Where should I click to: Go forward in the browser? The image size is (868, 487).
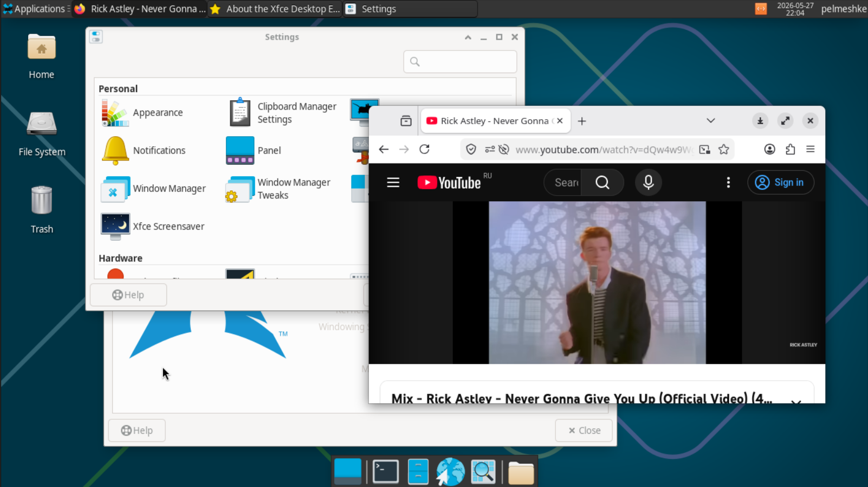[x=404, y=150]
